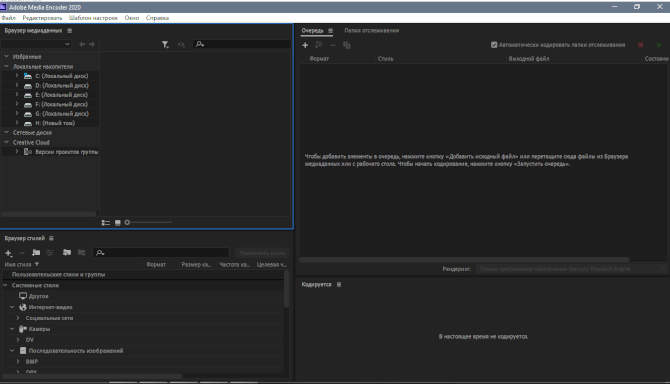Image resolution: width=670 pixels, height=384 pixels.
Task: Go forward with Media Browser right arrow
Action: coord(91,44)
